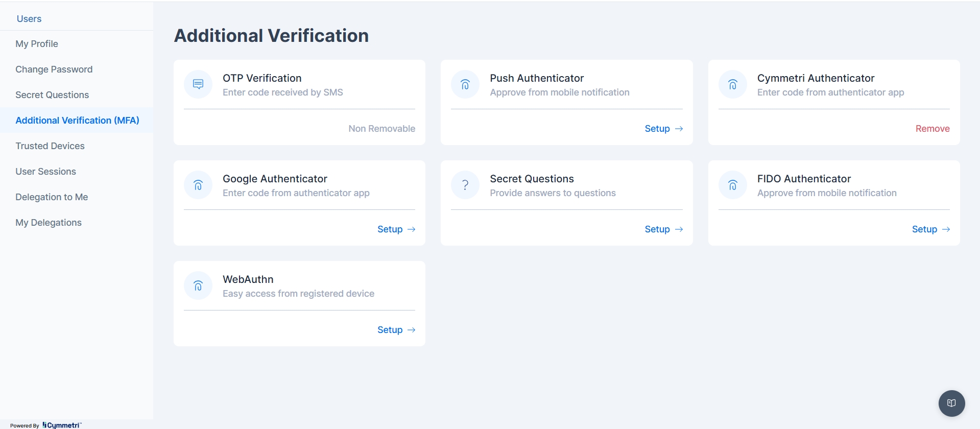980x429 pixels.
Task: Click the Google Authenticator fingerprint icon
Action: click(x=198, y=185)
